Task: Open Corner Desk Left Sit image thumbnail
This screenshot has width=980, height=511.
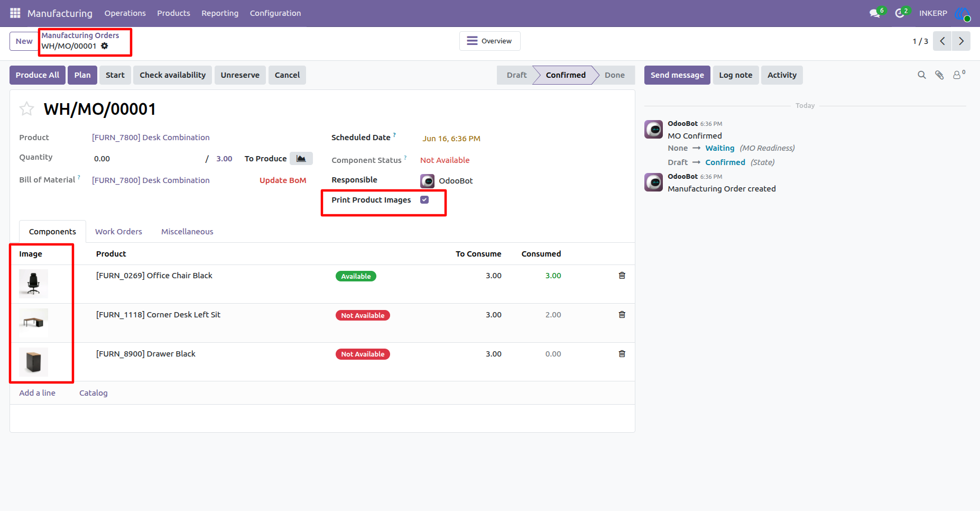Action: (33, 323)
